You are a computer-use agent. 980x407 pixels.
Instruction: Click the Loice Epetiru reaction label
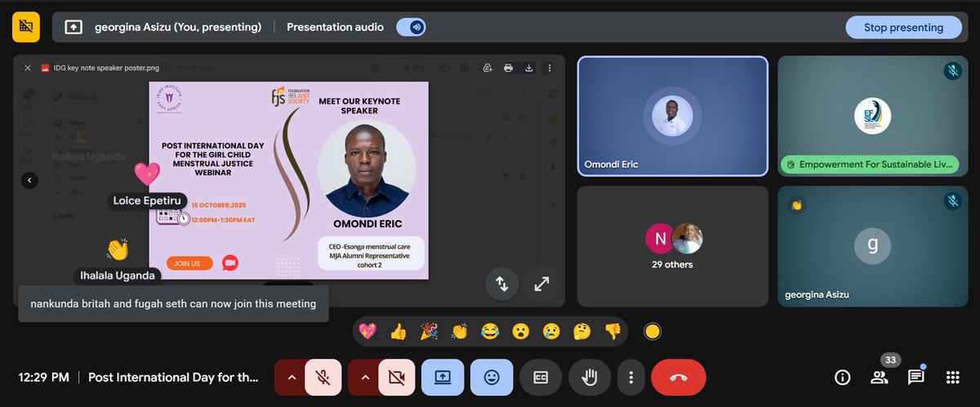point(148,201)
